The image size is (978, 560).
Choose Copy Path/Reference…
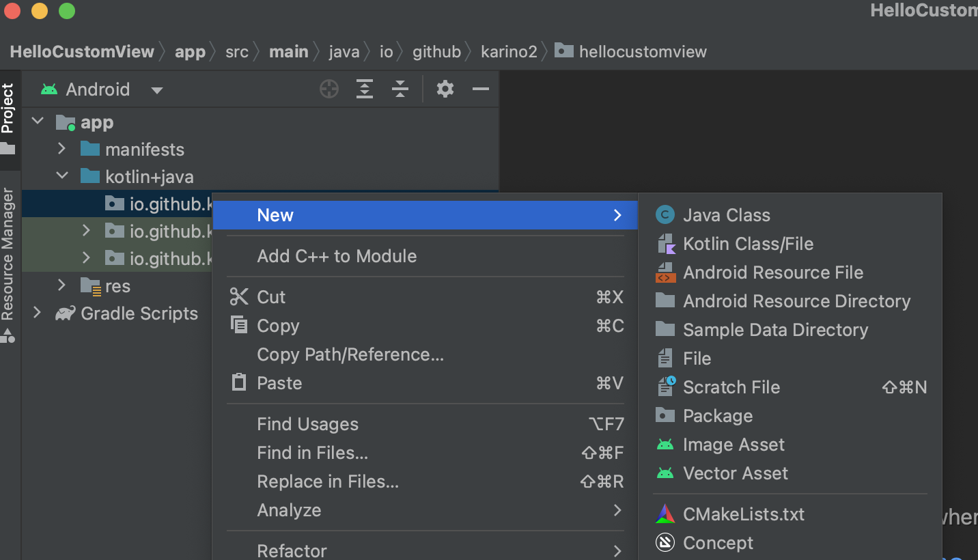pos(425,354)
